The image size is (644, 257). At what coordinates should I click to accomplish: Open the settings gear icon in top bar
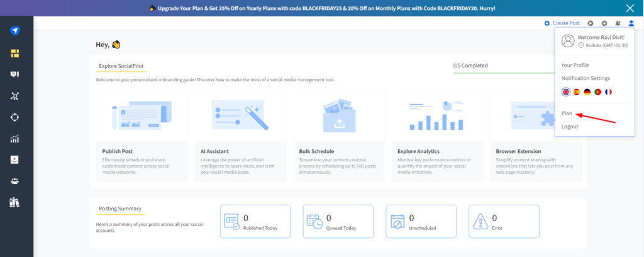click(604, 23)
